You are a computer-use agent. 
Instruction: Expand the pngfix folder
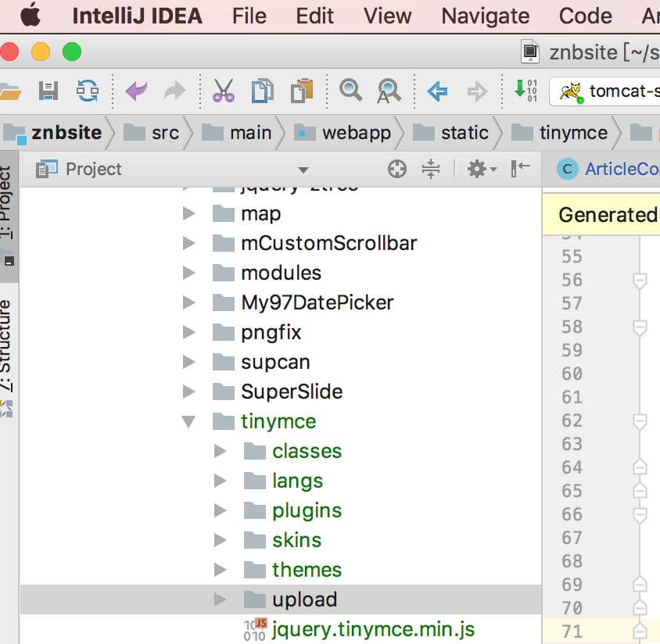click(x=189, y=332)
